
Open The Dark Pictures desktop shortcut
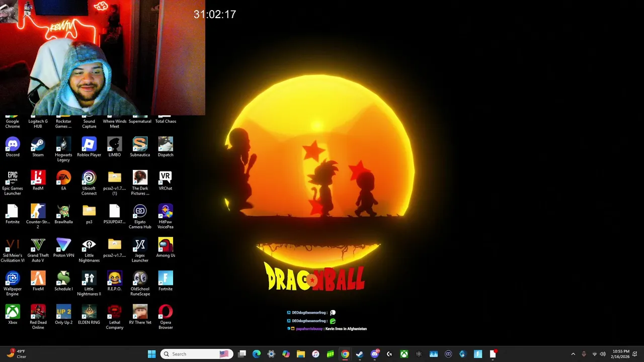click(x=140, y=183)
